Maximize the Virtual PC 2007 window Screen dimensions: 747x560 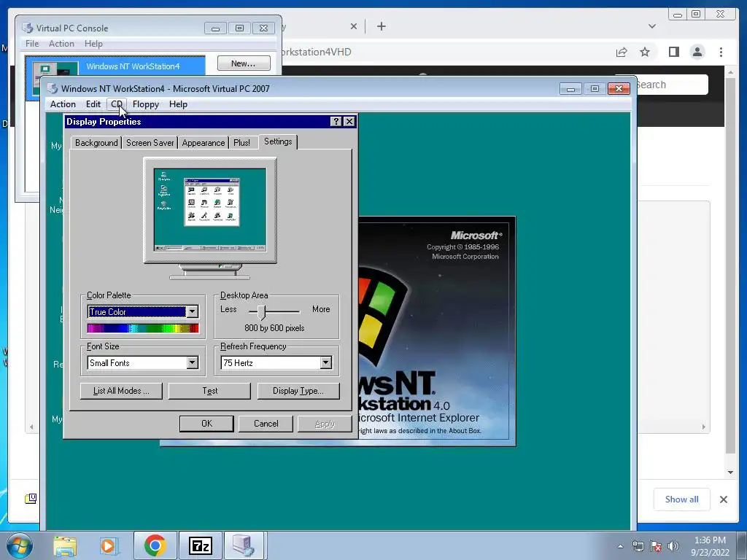[594, 88]
